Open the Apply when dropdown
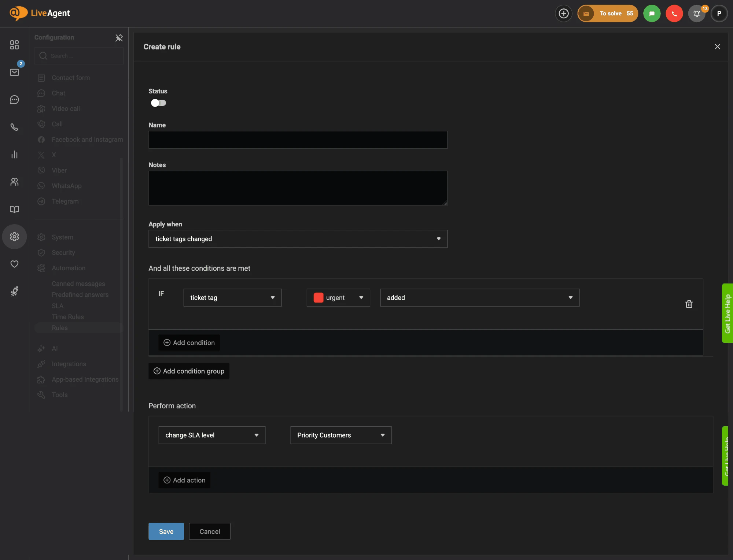The height and width of the screenshot is (560, 733). point(298,239)
